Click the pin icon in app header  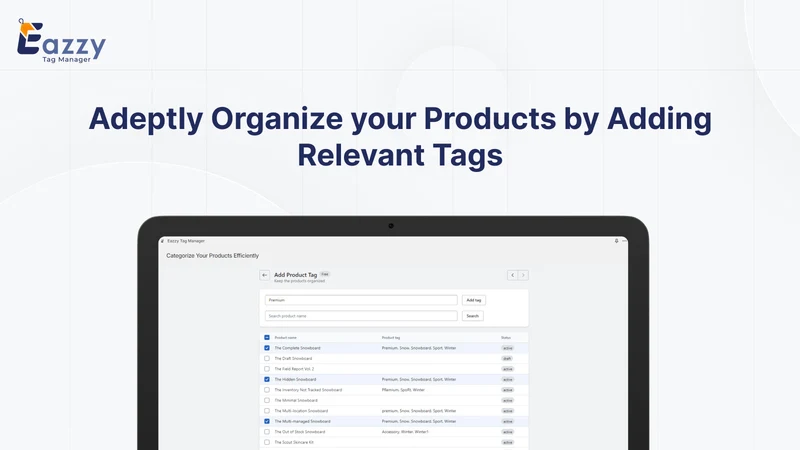tap(616, 241)
